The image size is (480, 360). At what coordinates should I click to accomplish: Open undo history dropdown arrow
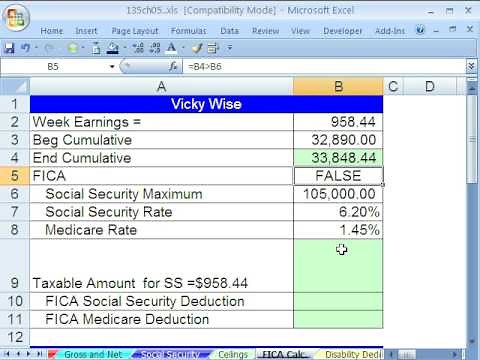(x=36, y=48)
